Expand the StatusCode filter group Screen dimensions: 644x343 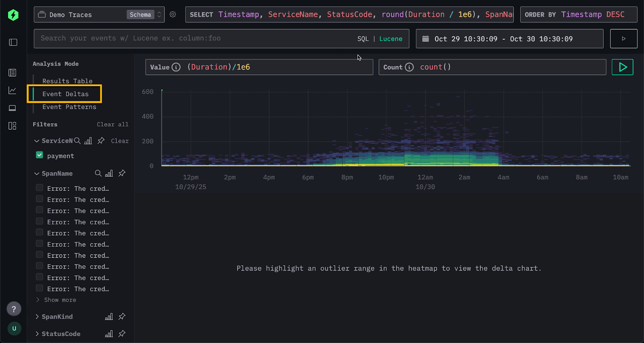(x=37, y=334)
